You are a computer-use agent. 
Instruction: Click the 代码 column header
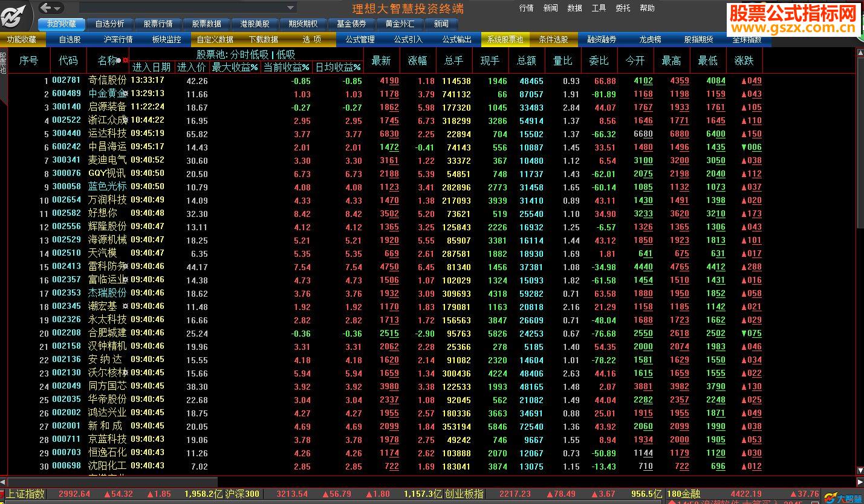pos(68,60)
